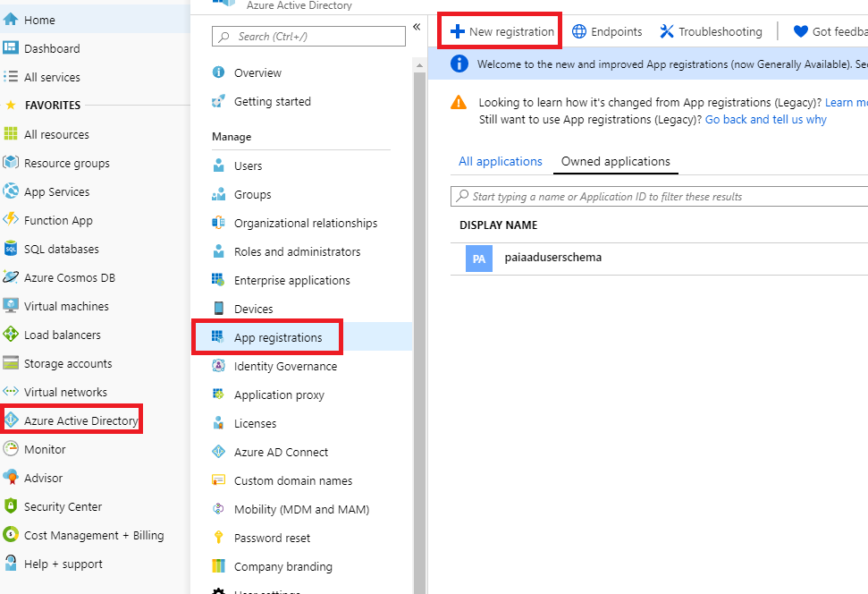Open Roles and administrators menu item

click(x=301, y=251)
